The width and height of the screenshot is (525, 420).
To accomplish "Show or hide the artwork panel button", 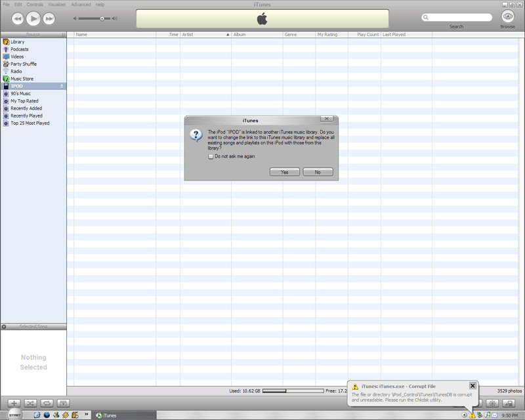I will (x=63, y=402).
